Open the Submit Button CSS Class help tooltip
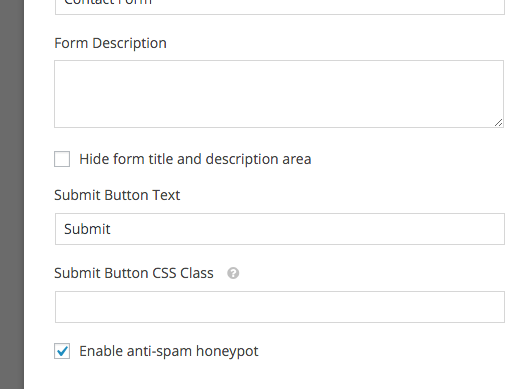Image resolution: width=524 pixels, height=389 pixels. coord(233,273)
